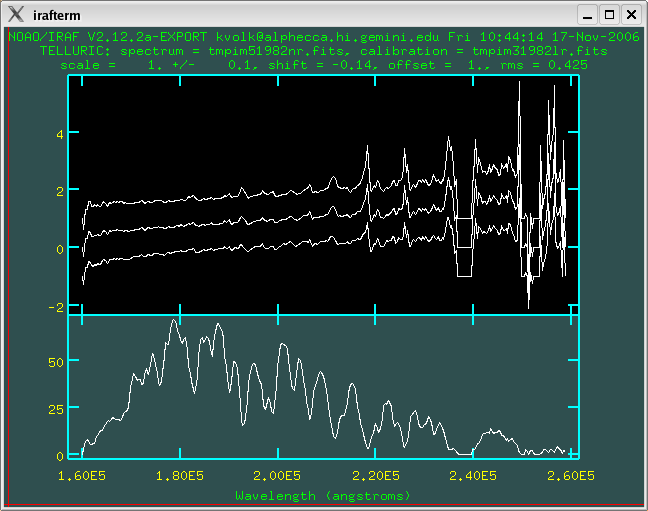Click the Wavelength (angstroms) axis title

point(323,496)
